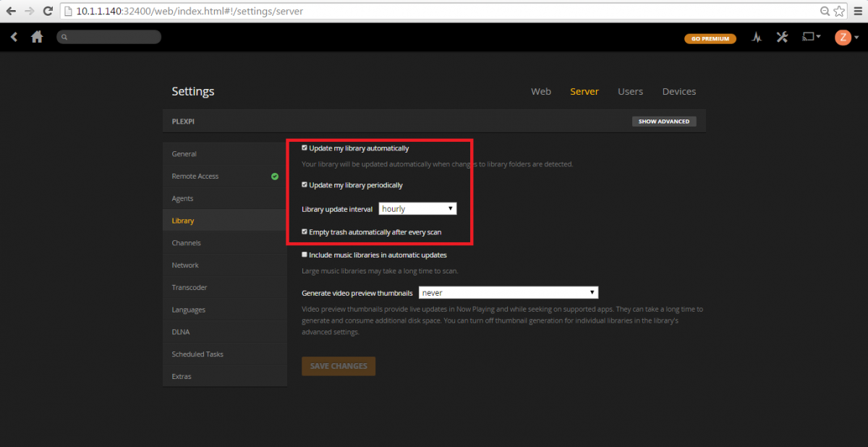Screen dimensions: 868x447
Task: Open the GO PREMIUM link
Action: (710, 38)
